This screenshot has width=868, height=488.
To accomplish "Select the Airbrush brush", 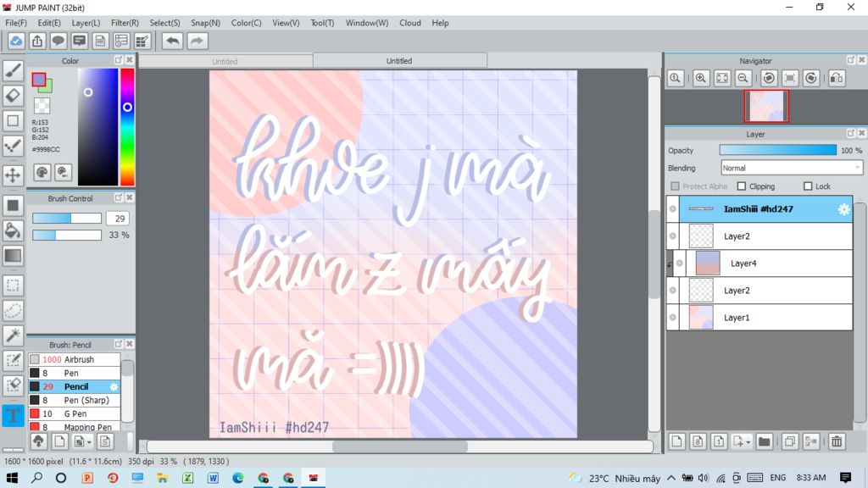I will point(75,359).
